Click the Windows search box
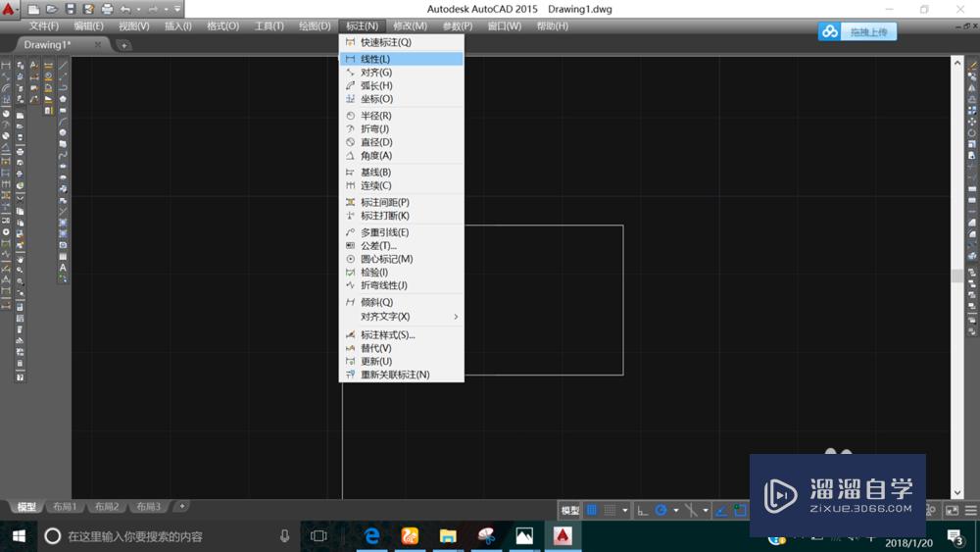 click(x=169, y=535)
